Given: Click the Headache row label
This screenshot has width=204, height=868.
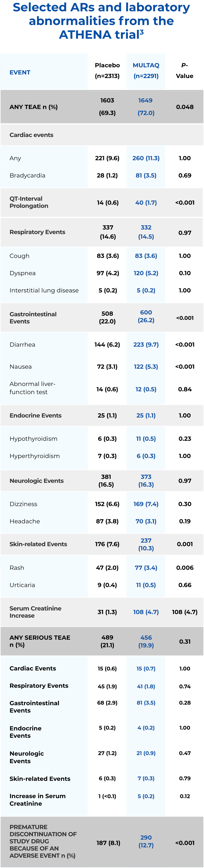Looking at the screenshot, I should pos(25,521).
